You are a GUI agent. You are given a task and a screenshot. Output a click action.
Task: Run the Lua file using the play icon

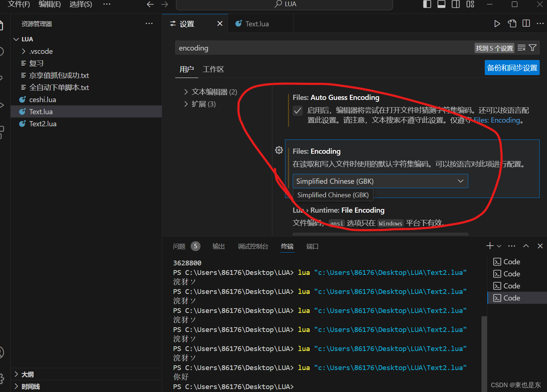click(x=497, y=23)
